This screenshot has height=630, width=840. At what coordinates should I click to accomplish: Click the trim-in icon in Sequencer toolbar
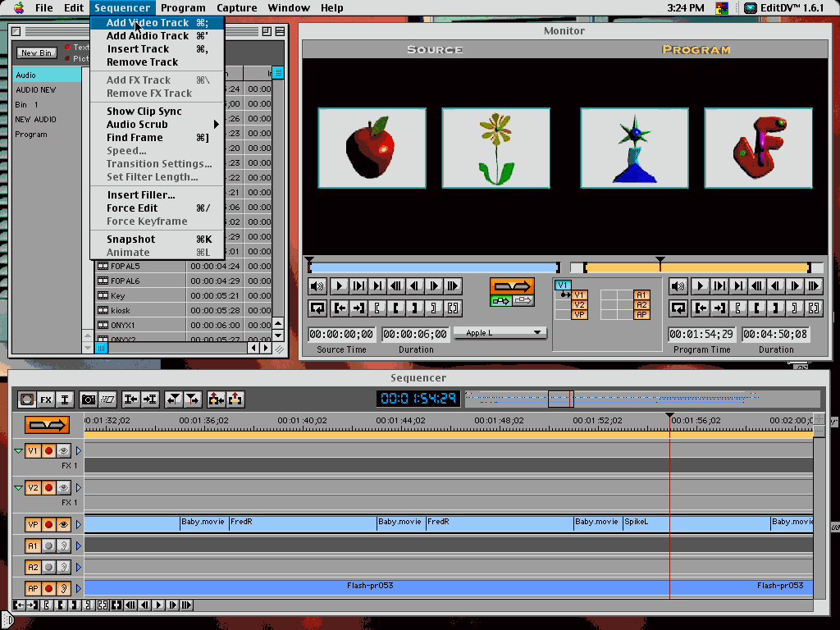[x=130, y=399]
